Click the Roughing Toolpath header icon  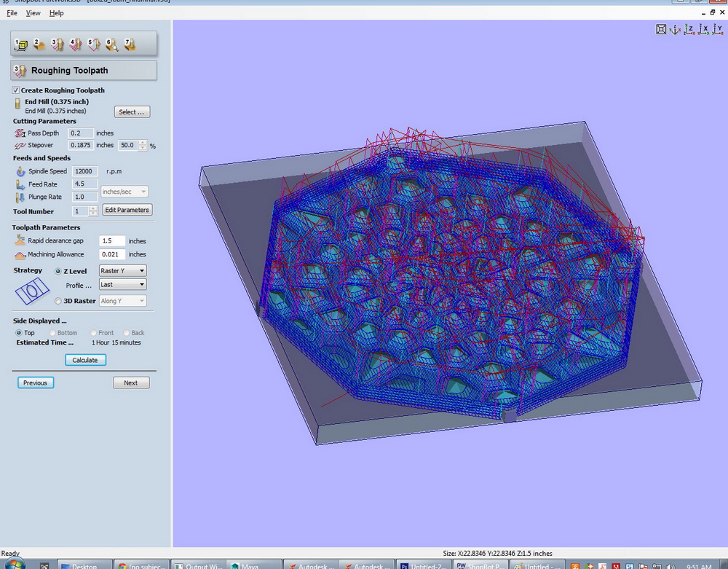pyautogui.click(x=20, y=71)
